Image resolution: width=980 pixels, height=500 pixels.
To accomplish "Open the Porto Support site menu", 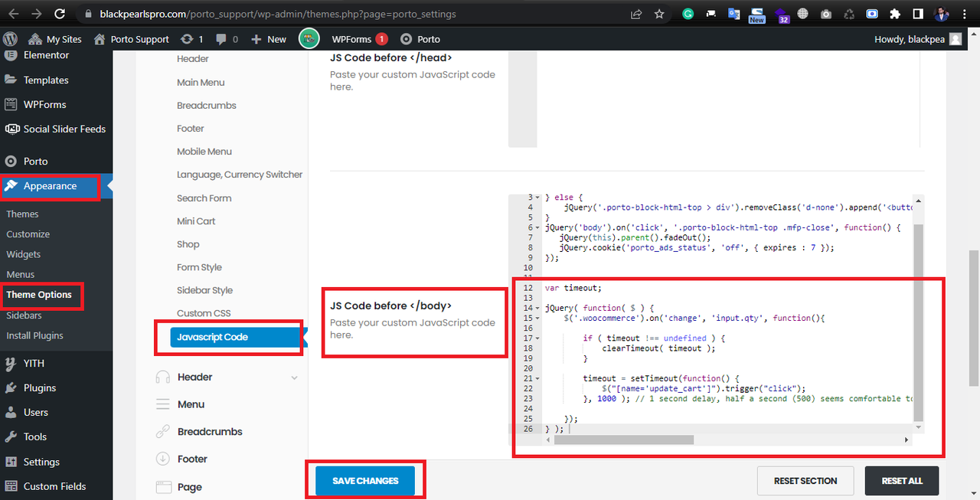I will pos(131,39).
